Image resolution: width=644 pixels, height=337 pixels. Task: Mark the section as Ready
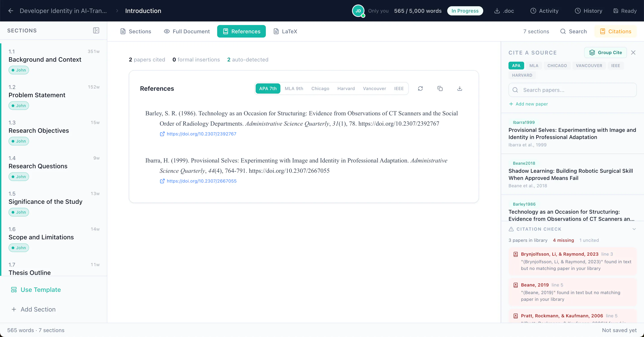[625, 11]
